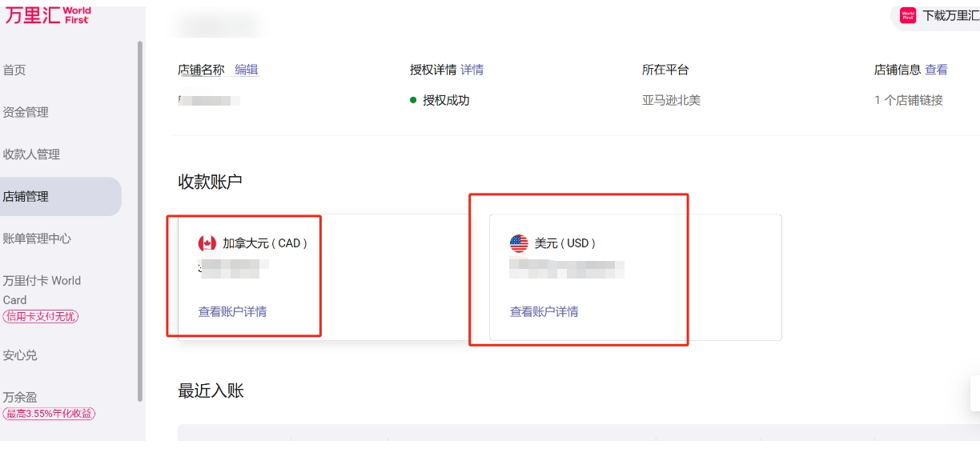Go to 资金管理 section
The height and width of the screenshot is (449, 980).
click(x=26, y=112)
